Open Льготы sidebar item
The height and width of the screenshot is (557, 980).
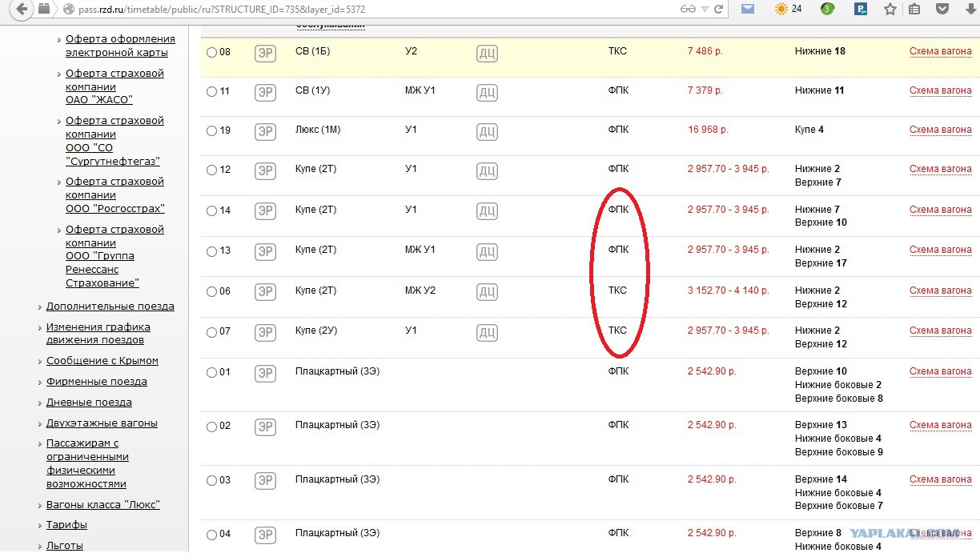pos(65,546)
